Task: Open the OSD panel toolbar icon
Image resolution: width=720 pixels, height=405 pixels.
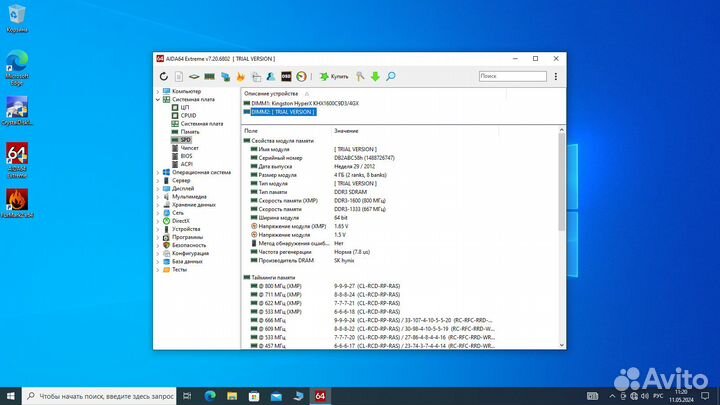Action: coord(286,77)
